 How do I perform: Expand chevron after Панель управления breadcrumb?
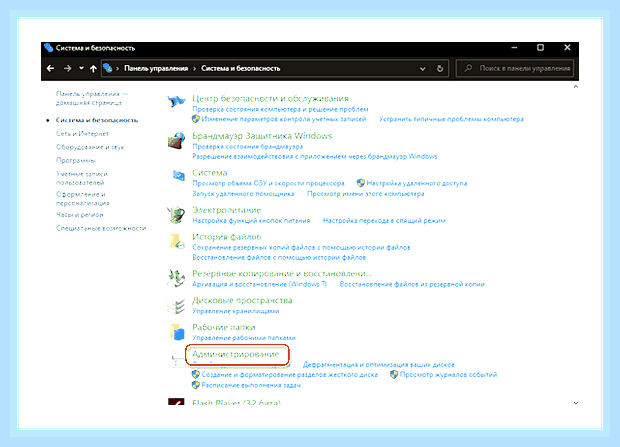194,68
